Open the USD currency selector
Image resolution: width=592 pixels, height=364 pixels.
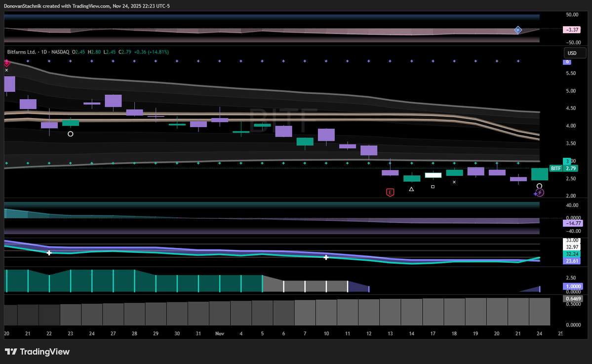(574, 52)
